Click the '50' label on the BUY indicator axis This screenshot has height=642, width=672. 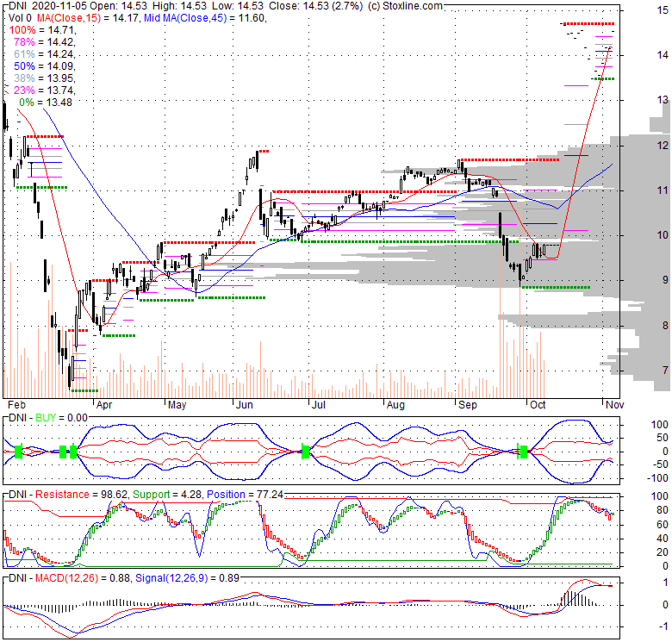click(x=663, y=438)
